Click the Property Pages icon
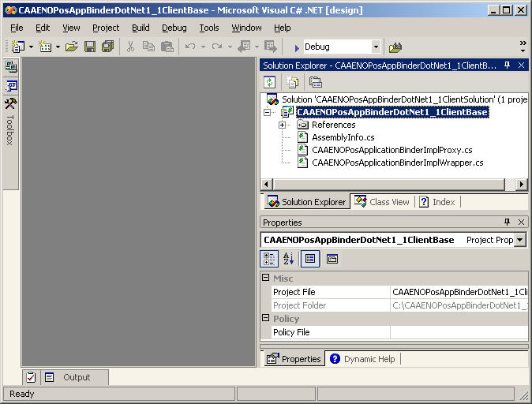 tap(332, 259)
